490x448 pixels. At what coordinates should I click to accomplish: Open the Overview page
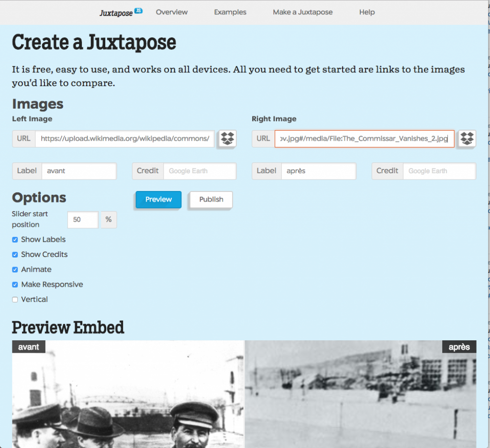[171, 12]
